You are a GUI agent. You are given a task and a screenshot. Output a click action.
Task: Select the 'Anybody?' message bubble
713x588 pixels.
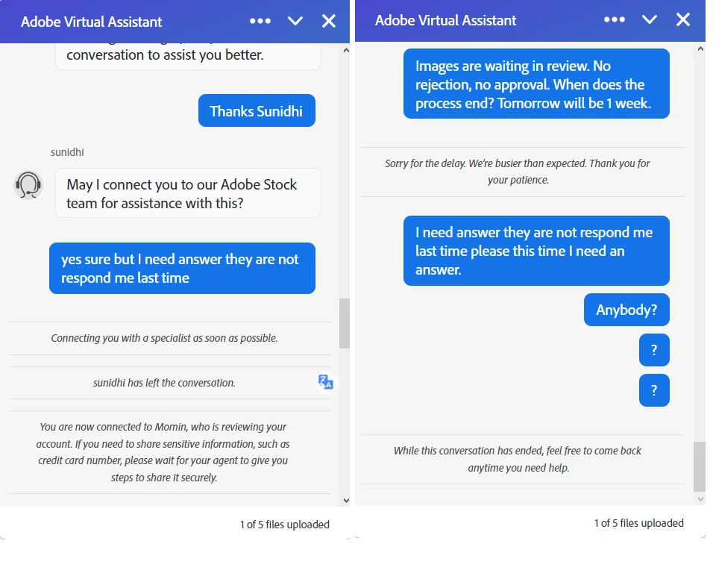point(626,310)
